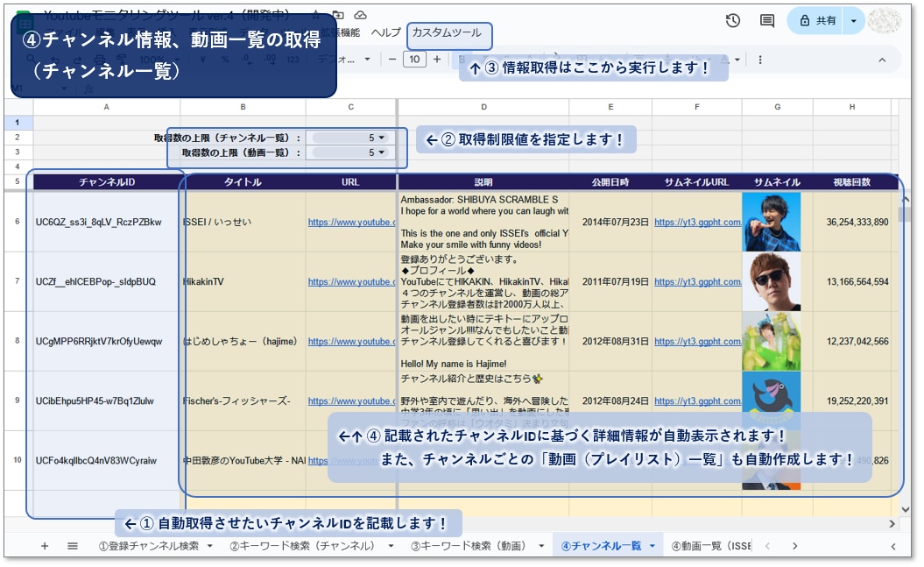
Task: Click cell UC6QZ_ss3i_8qLV_RczPZBkw
Action: pyautogui.click(x=106, y=223)
